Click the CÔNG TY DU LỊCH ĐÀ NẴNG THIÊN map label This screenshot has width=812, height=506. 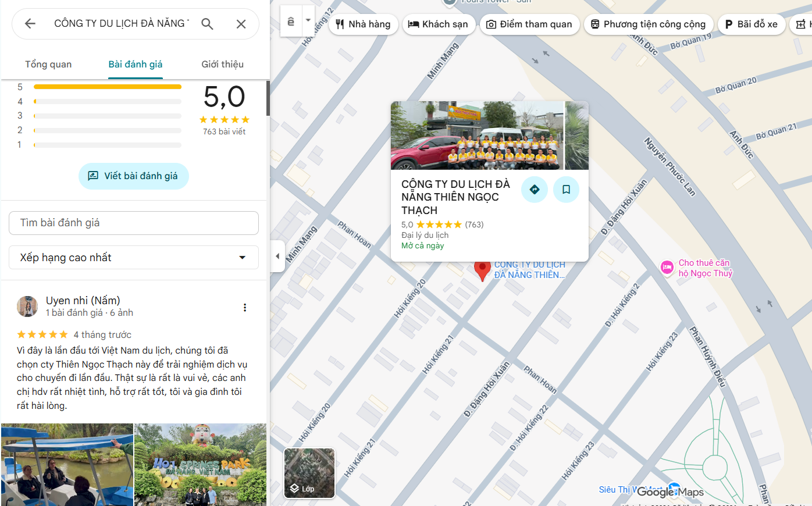coord(529,270)
